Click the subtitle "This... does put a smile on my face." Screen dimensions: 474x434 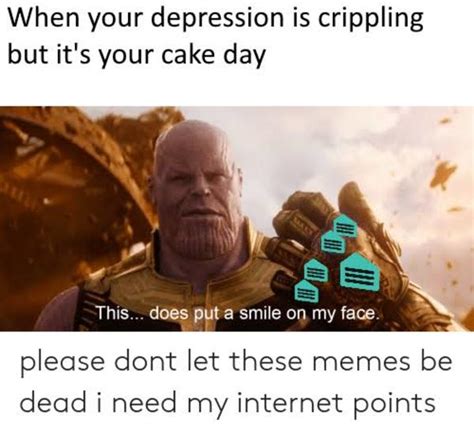(238, 314)
